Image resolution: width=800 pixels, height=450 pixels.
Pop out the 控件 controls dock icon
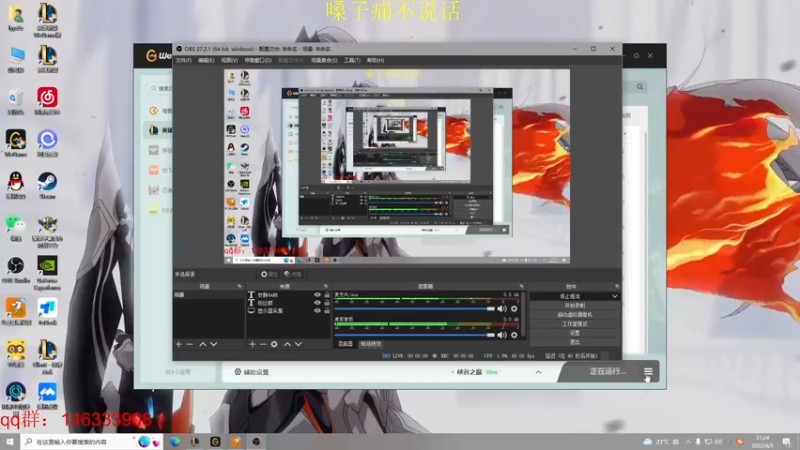point(617,286)
